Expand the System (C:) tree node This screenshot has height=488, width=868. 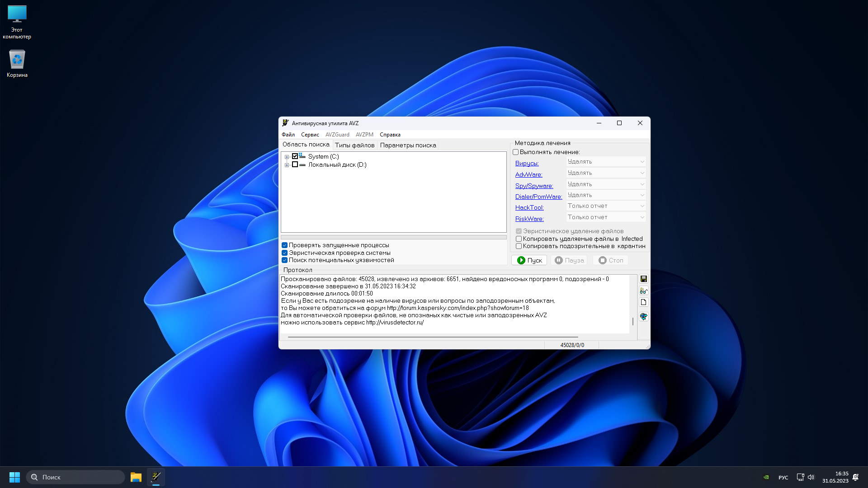(287, 157)
